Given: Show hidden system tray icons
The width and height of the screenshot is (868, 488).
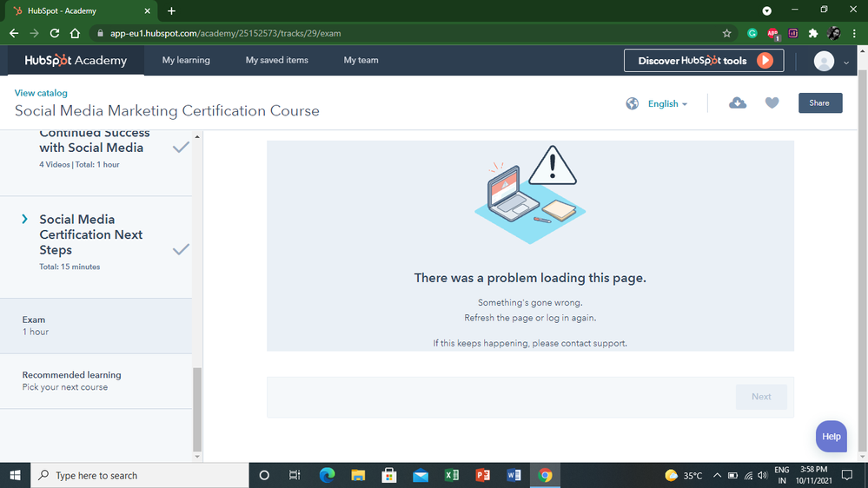Looking at the screenshot, I should click(717, 475).
